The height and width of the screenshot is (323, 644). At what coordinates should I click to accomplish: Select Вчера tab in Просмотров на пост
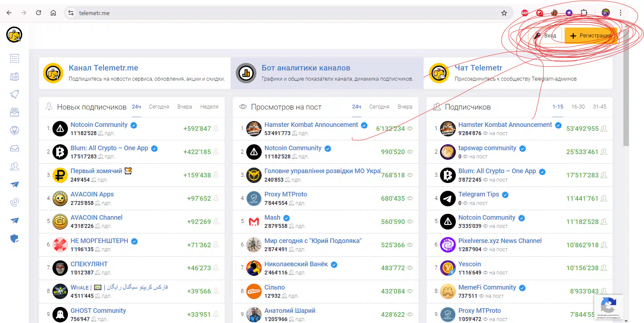pyautogui.click(x=405, y=107)
